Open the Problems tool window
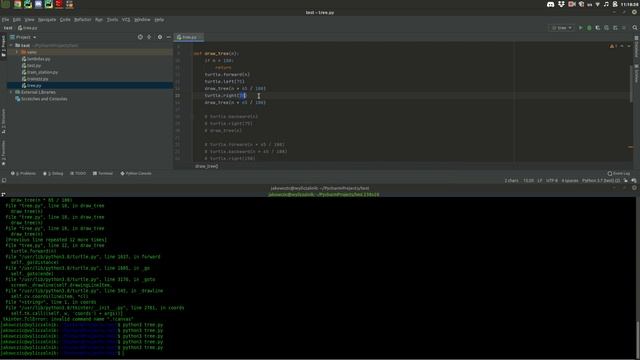Viewport: 640px width, 360px height. (x=23, y=173)
